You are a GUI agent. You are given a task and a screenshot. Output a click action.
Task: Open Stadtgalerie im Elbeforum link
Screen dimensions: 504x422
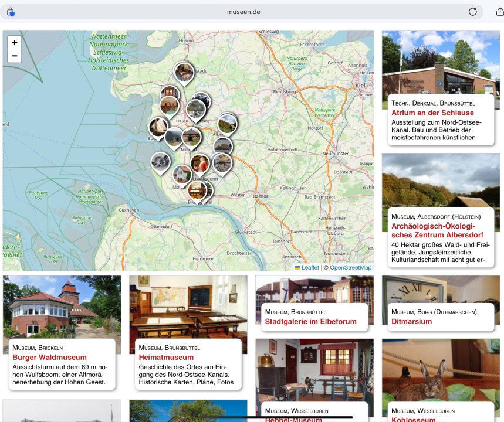coord(310,321)
